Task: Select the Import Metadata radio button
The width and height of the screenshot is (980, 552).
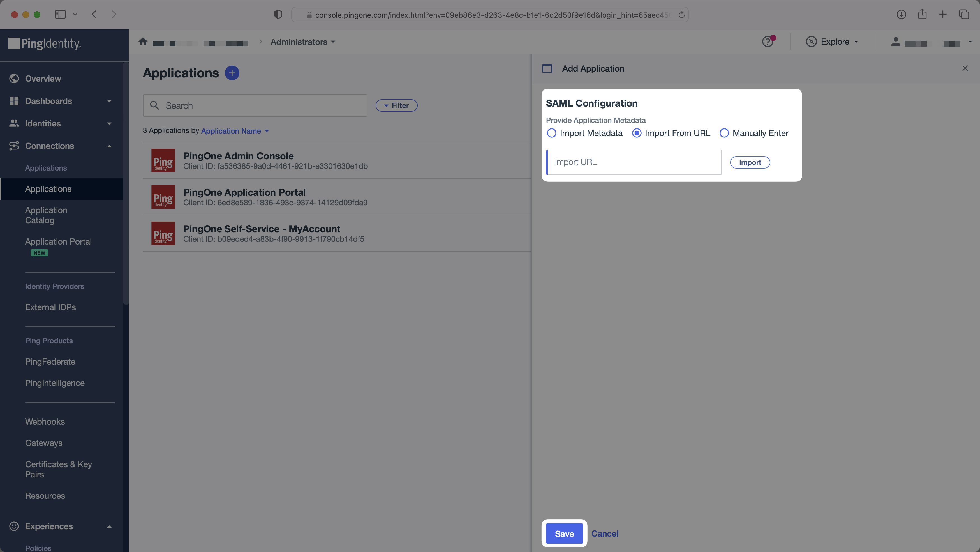Action: (x=551, y=133)
